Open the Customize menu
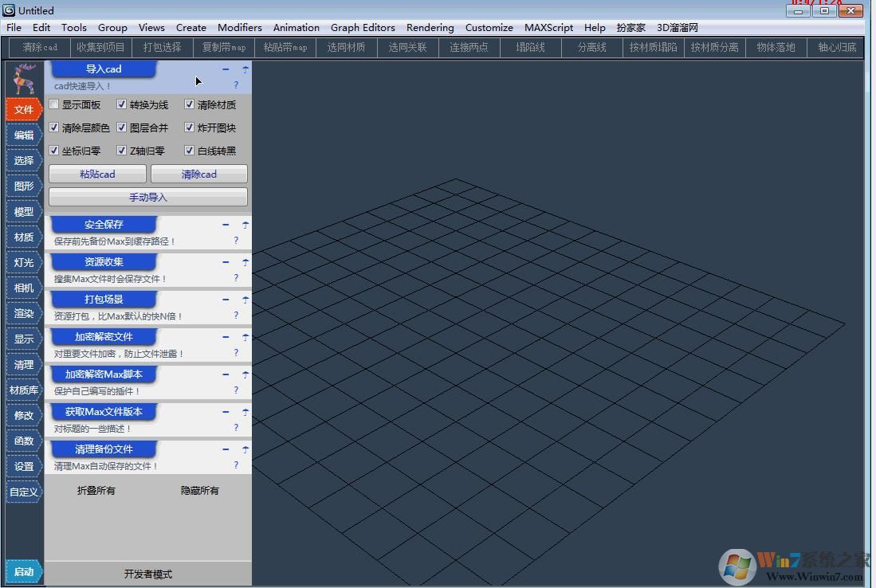876x588 pixels. point(489,27)
